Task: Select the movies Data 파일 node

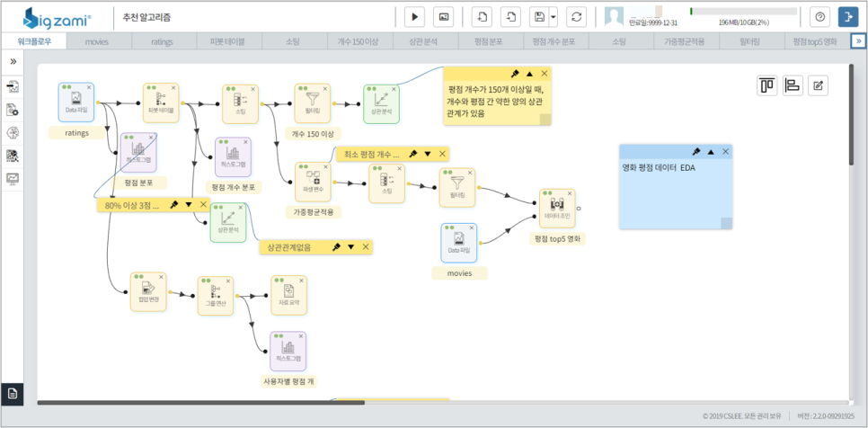Action: click(459, 243)
